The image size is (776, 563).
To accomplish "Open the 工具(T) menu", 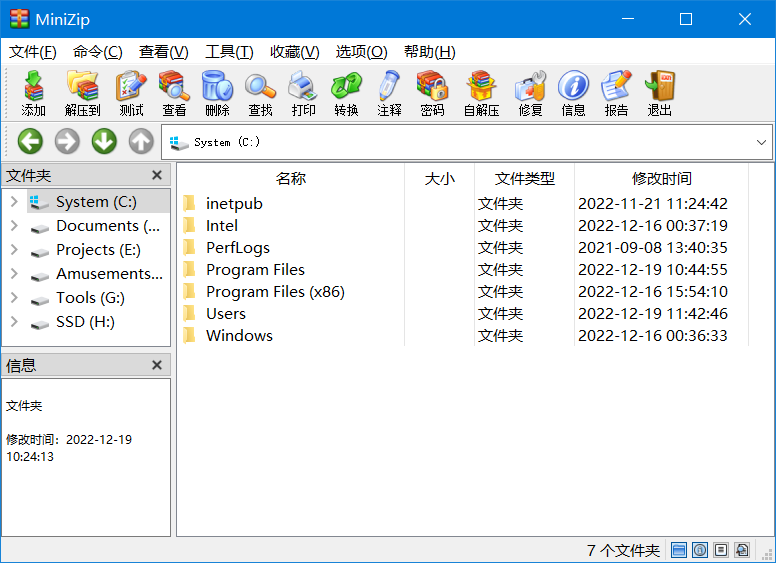I will pos(229,51).
